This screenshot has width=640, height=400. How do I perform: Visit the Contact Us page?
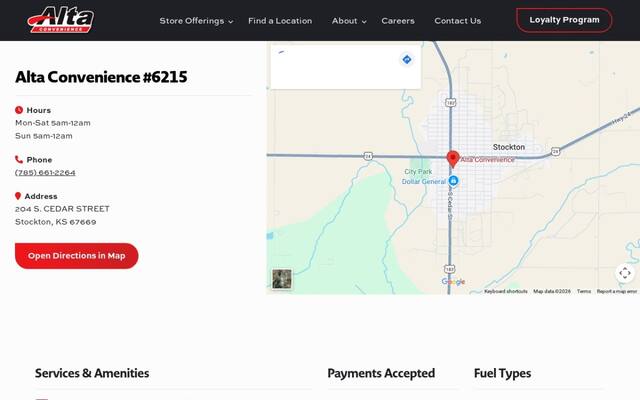[x=458, y=21]
